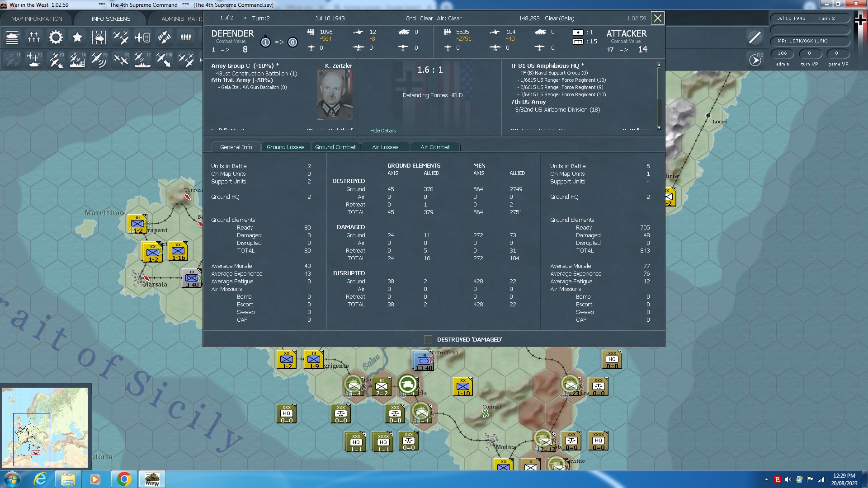Select the Order of Battle tank icon

point(13,38)
